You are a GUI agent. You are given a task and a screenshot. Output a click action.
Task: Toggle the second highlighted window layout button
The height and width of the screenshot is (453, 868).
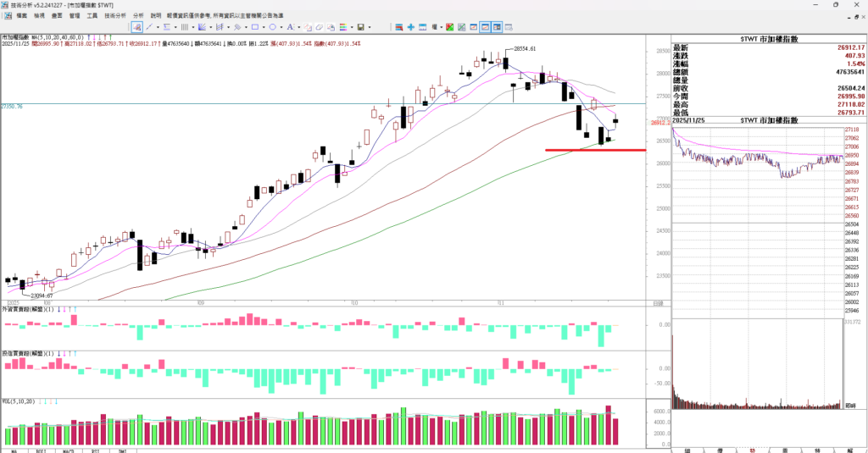coord(498,27)
